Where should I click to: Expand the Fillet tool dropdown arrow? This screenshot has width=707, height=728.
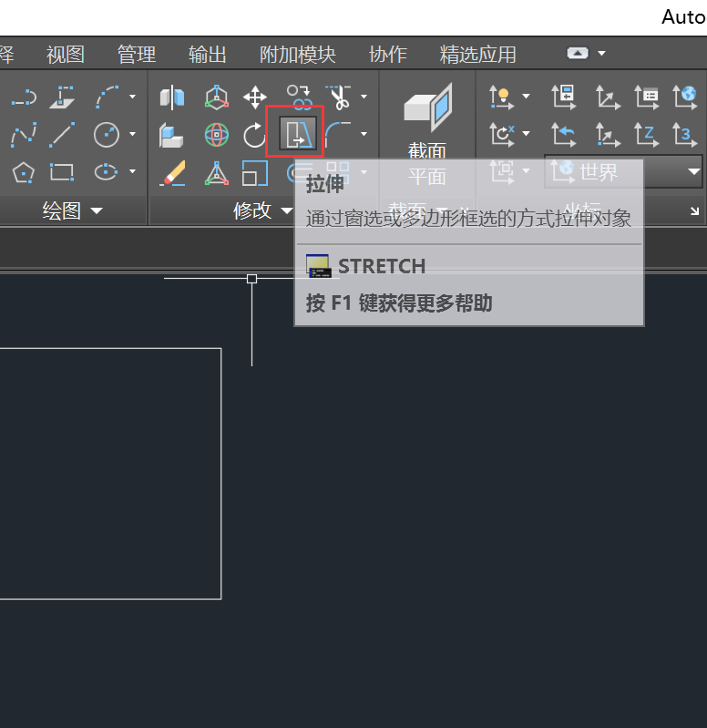364,134
